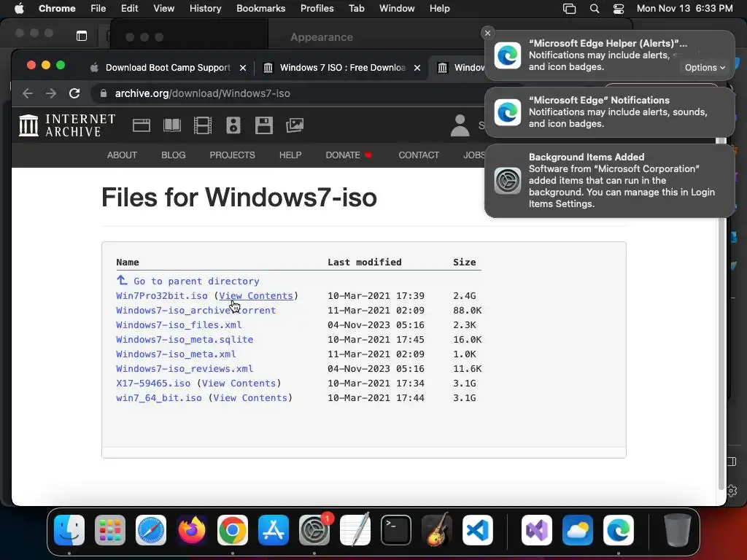View Contents of win7_64_bit.iso
This screenshot has height=560, width=747.
click(x=250, y=398)
